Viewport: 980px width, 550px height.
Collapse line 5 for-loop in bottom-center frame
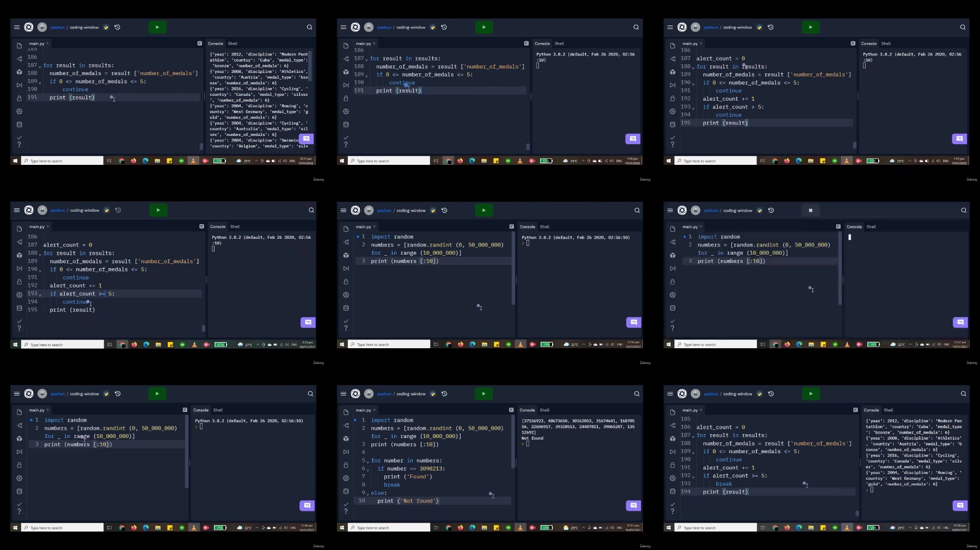[x=367, y=461]
